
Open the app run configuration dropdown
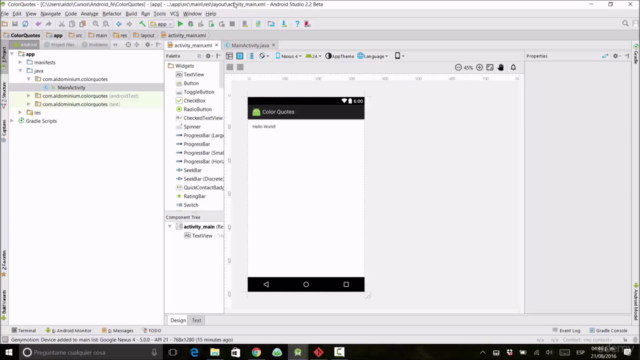click(x=161, y=24)
